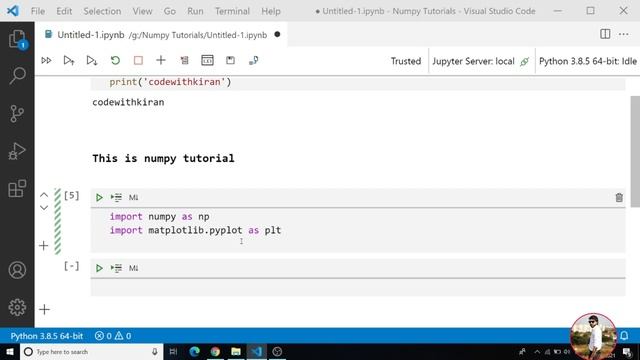The image size is (640, 360).
Task: Open the Go menu
Action: [170, 11]
